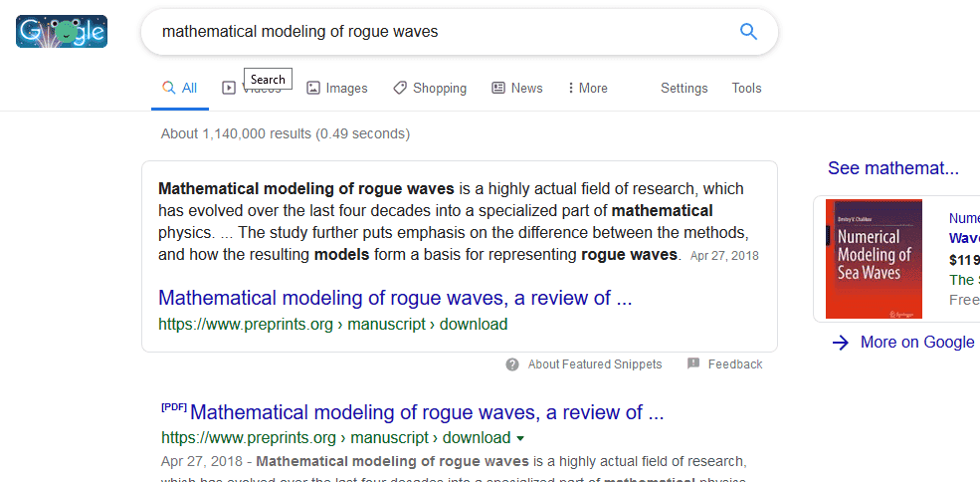The height and width of the screenshot is (482, 980).
Task: Click the $119 price text
Action: tap(964, 260)
